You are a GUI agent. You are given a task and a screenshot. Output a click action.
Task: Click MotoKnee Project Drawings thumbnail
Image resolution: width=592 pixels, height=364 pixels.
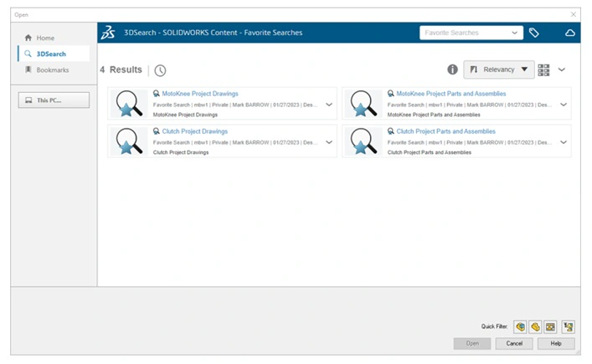[129, 104]
